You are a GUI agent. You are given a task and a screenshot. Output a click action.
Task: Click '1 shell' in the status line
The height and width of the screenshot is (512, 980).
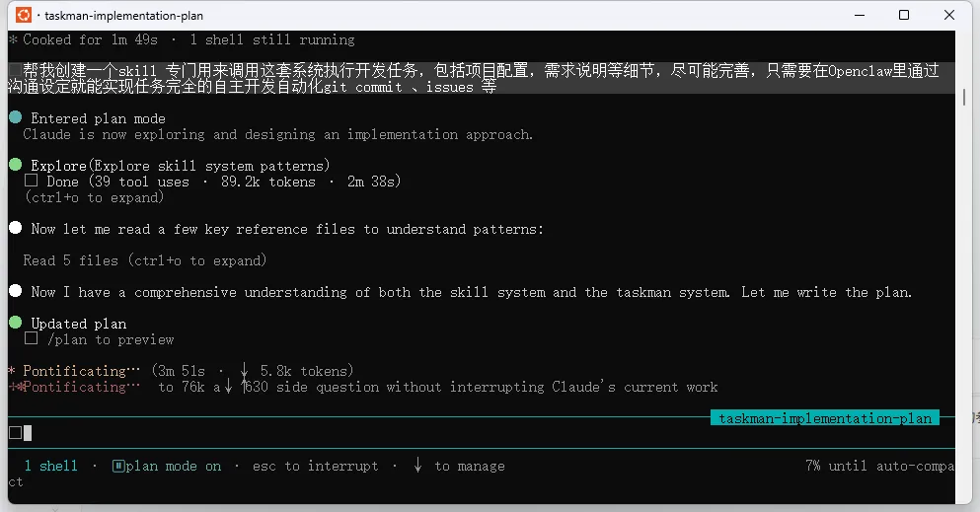coord(50,466)
